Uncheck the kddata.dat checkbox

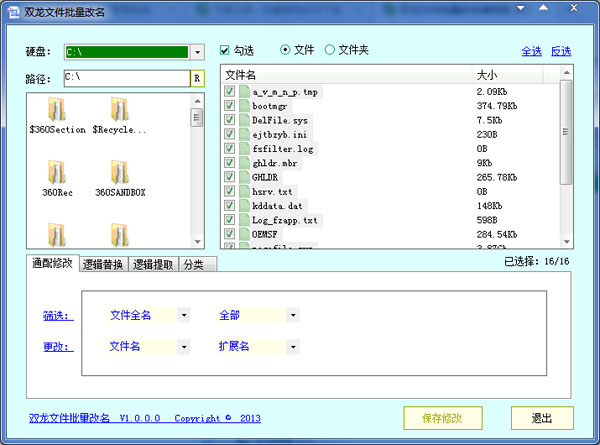tap(229, 205)
